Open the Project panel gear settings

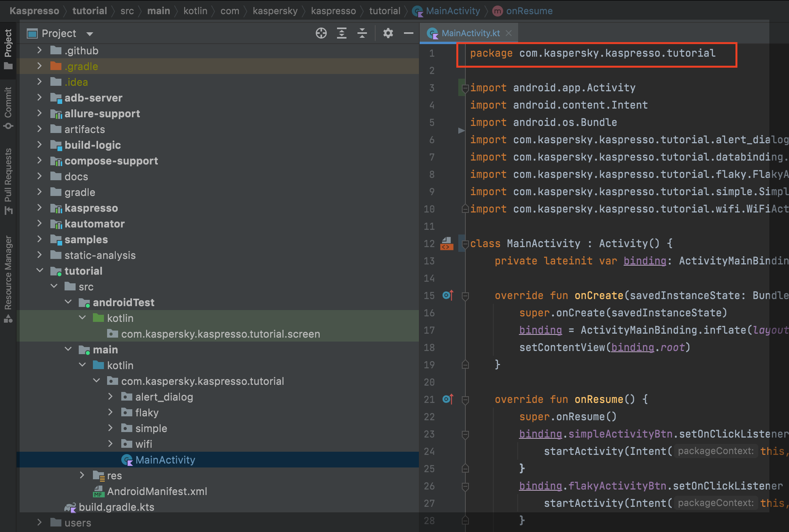pos(388,33)
